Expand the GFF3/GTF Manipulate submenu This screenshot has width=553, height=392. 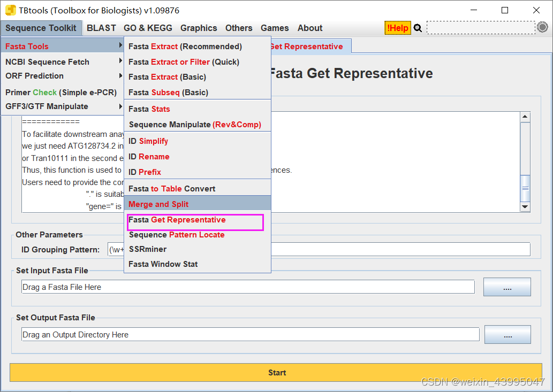pos(63,106)
